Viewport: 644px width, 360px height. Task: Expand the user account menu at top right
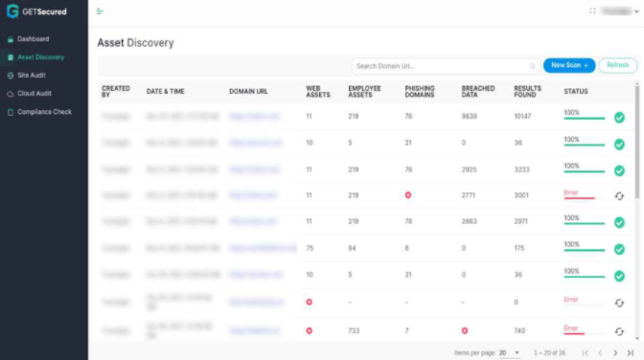tap(620, 11)
